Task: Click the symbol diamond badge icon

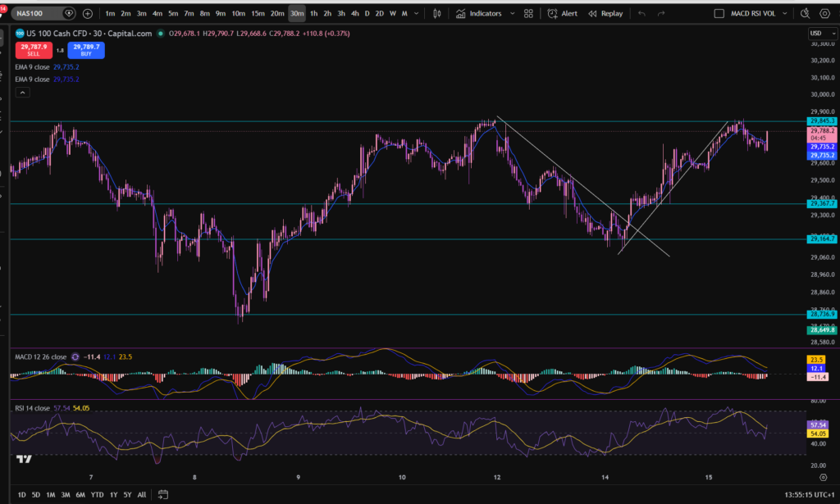Action: [x=69, y=13]
